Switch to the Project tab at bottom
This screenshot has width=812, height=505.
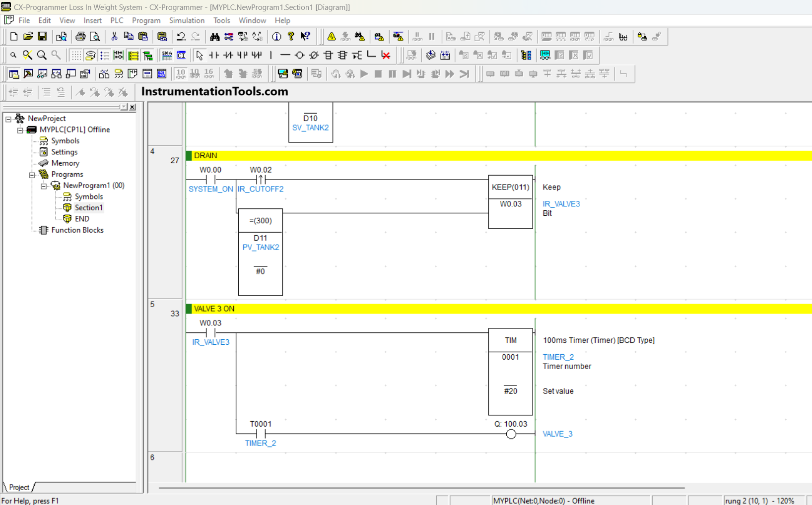(19, 487)
